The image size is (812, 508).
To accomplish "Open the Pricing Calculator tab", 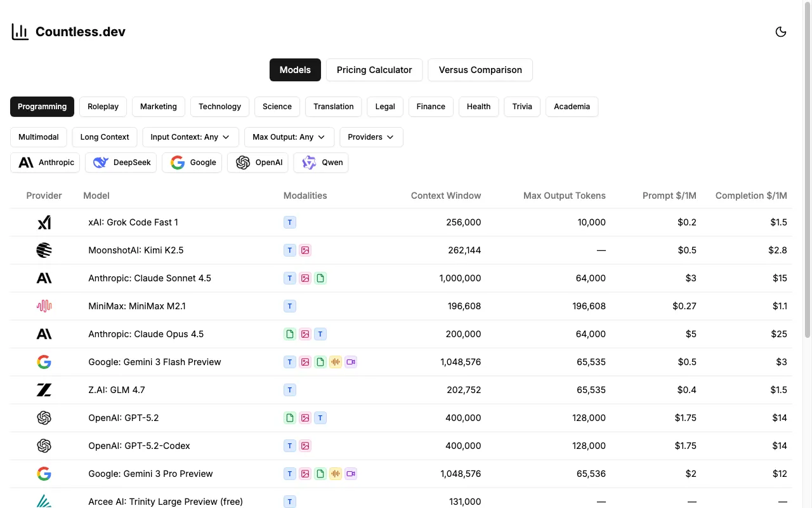I will click(374, 70).
